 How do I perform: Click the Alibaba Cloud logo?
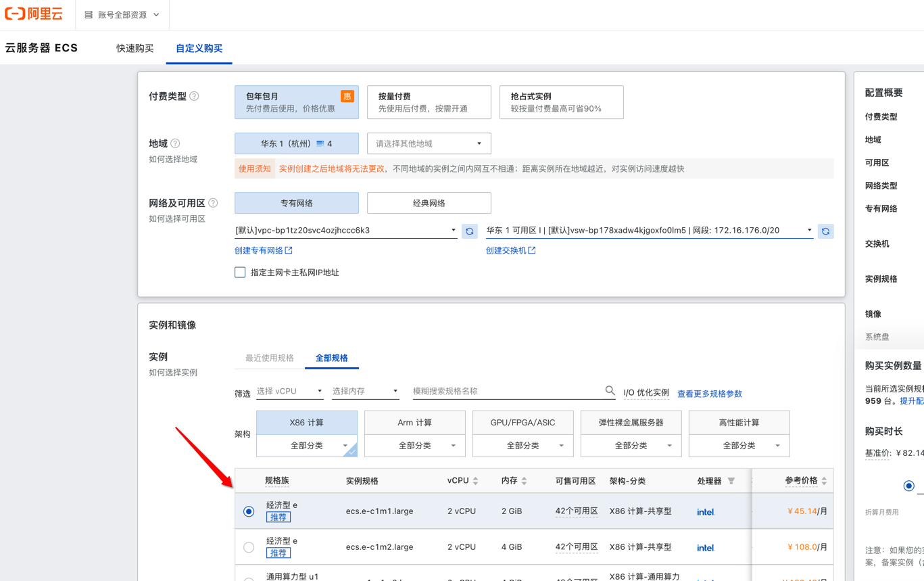[x=34, y=14]
